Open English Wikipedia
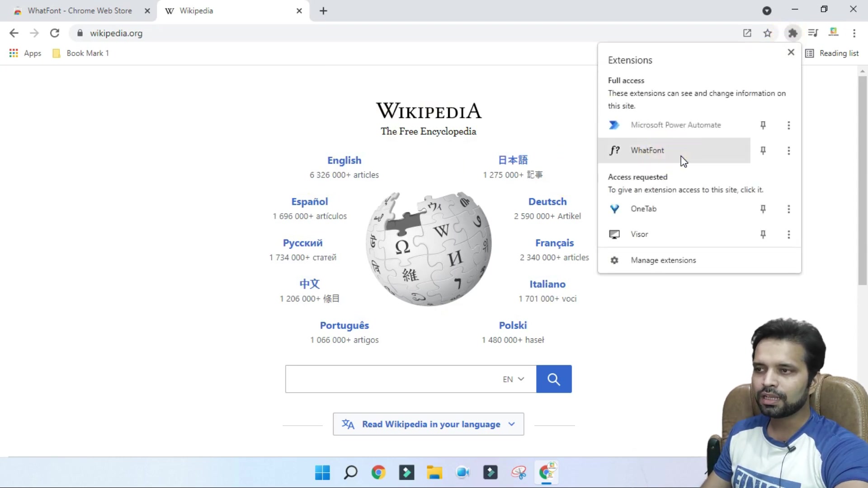Image resolution: width=868 pixels, height=488 pixels. point(344,160)
